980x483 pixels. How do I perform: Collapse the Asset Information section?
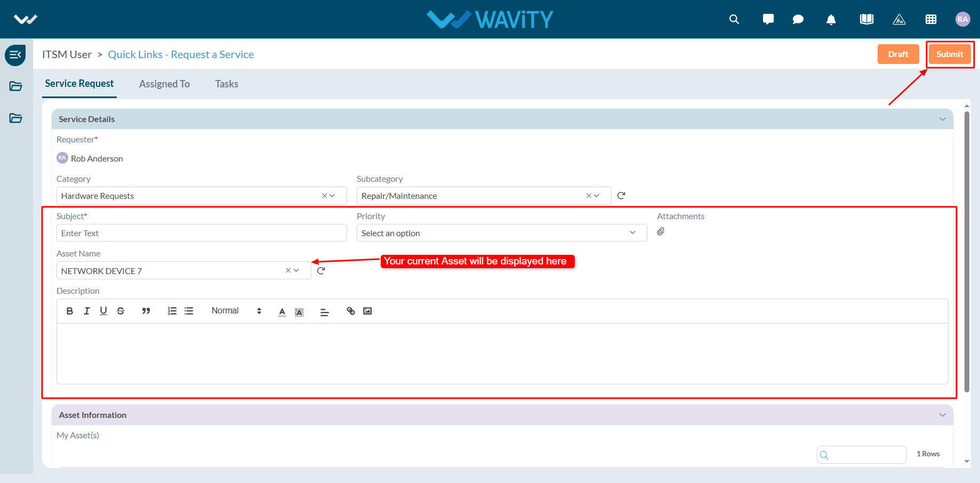click(942, 415)
